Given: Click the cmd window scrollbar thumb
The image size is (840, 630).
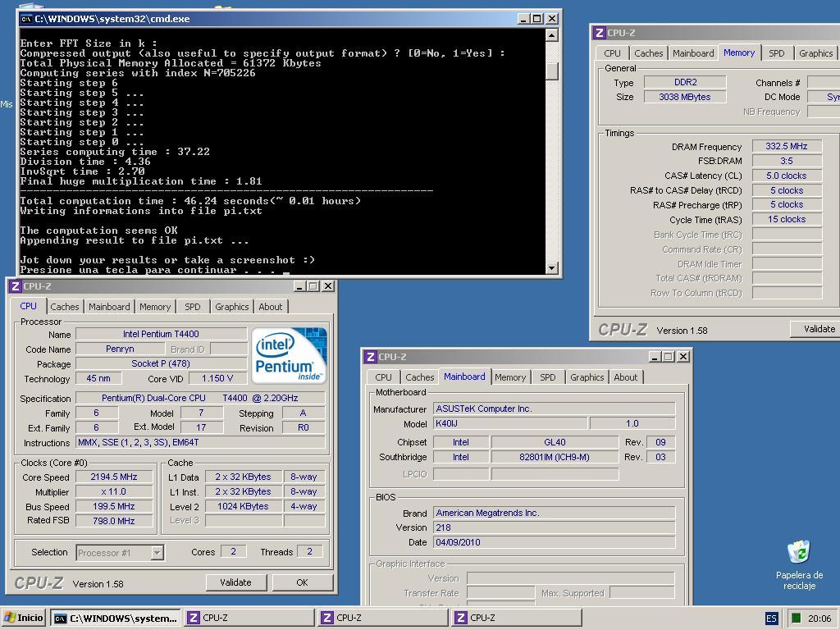Looking at the screenshot, I should coord(552,71).
